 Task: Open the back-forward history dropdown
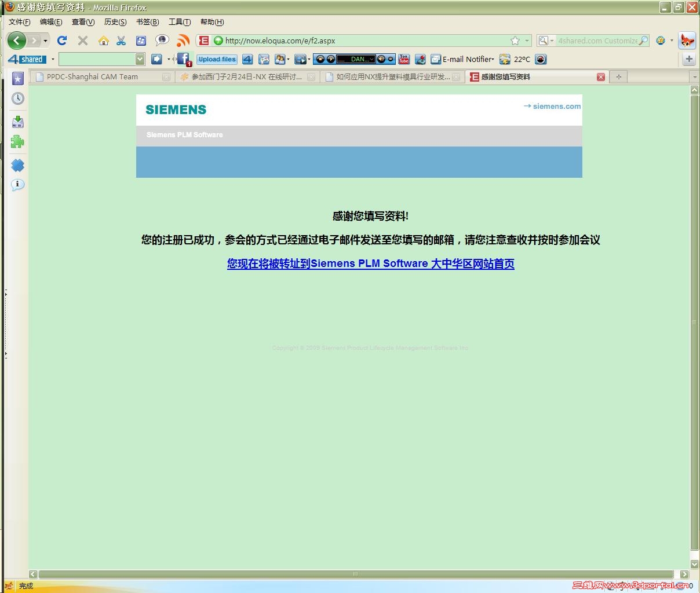point(46,41)
